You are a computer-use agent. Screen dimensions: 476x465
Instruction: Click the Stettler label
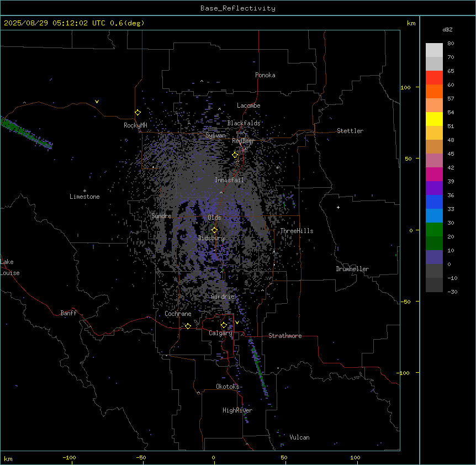tap(350, 131)
